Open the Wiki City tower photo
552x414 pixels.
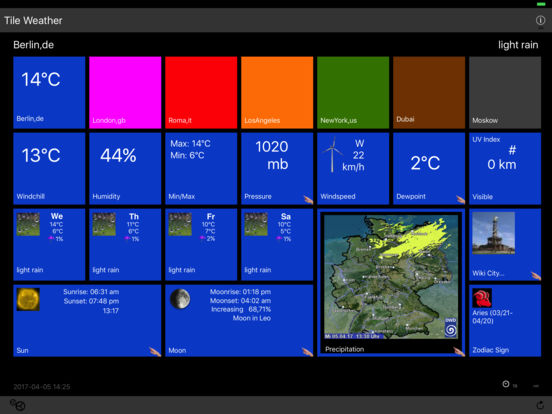coord(493,233)
